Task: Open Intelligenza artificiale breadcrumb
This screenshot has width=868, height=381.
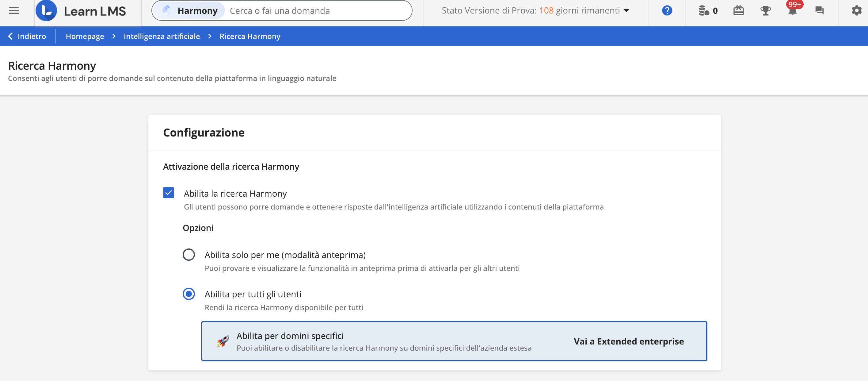Action: pyautogui.click(x=162, y=37)
